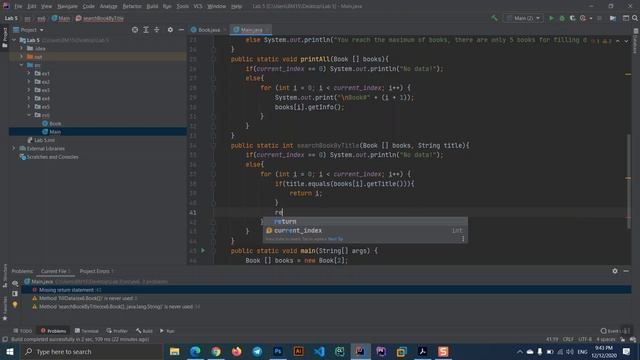Open Firefox from the taskbar
This screenshot has height=360, width=640.
(x=236, y=351)
